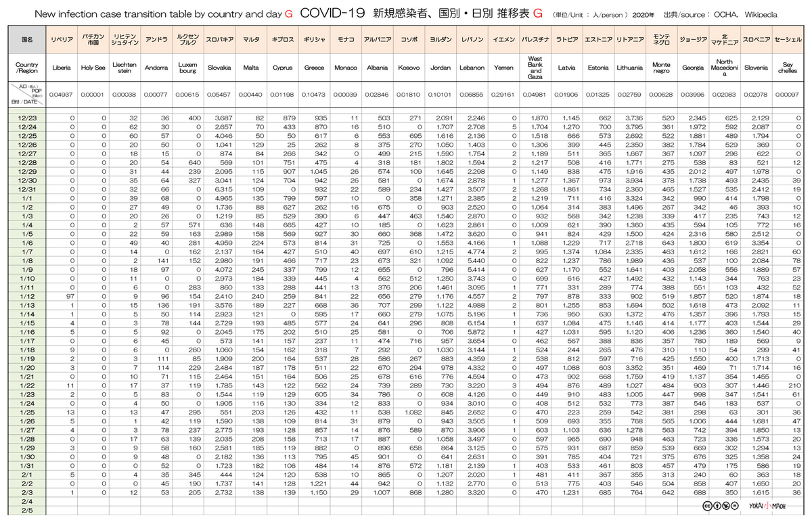Select the 'Liechtenstein' column header
Screen dimensions: 812x520
click(124, 68)
